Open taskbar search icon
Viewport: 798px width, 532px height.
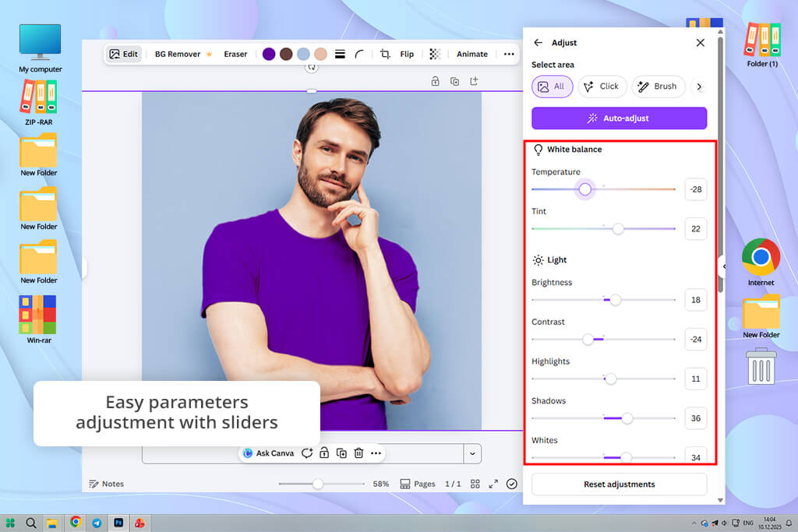pos(31,523)
